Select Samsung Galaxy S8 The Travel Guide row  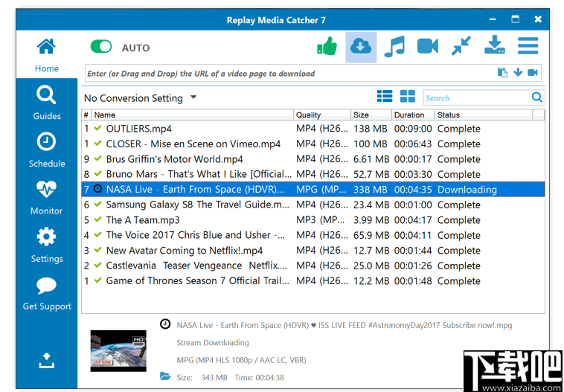coord(313,205)
